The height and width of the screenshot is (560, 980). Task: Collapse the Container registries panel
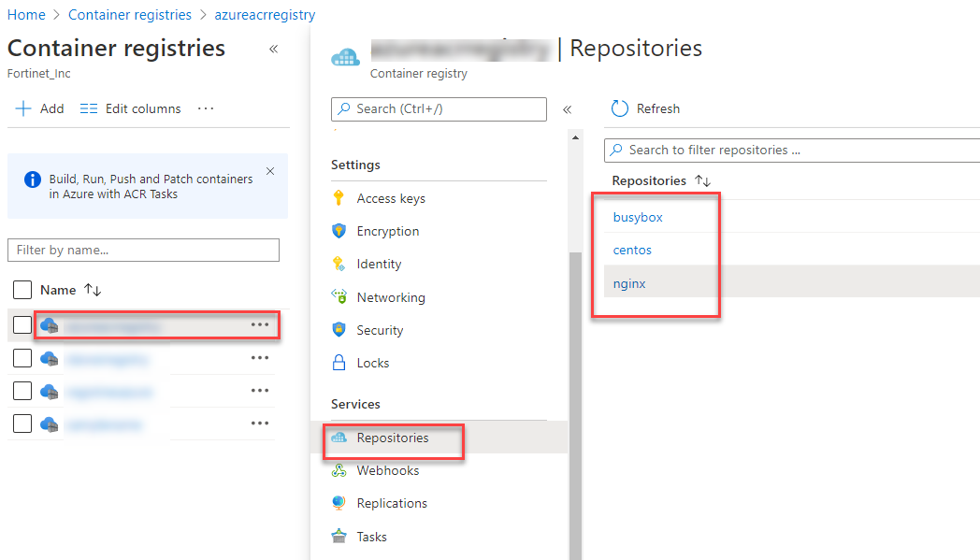[x=273, y=49]
